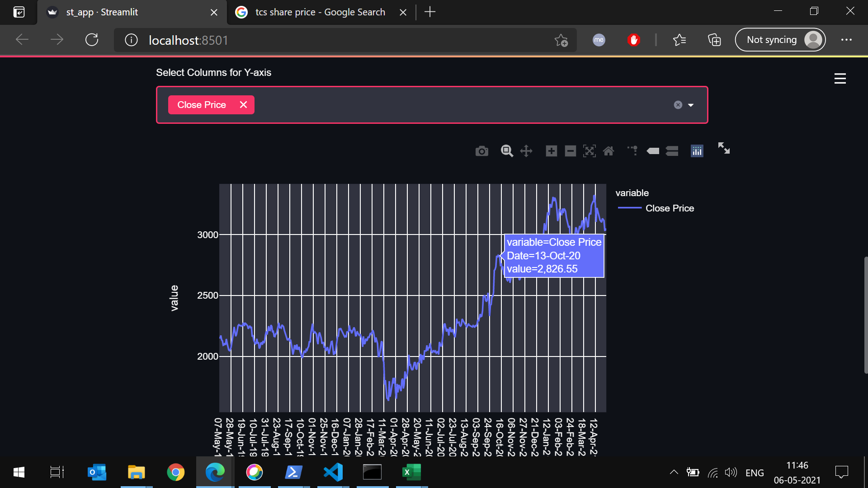Open the volume control in tray
This screenshot has height=488, width=868.
pyautogui.click(x=731, y=473)
